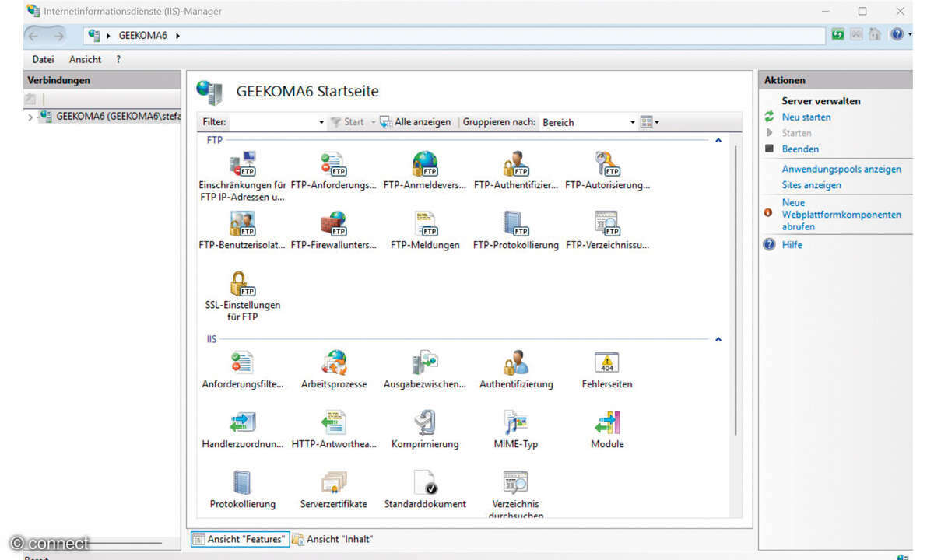
Task: Open FTP-Benutzerisolation feature
Action: tap(242, 231)
